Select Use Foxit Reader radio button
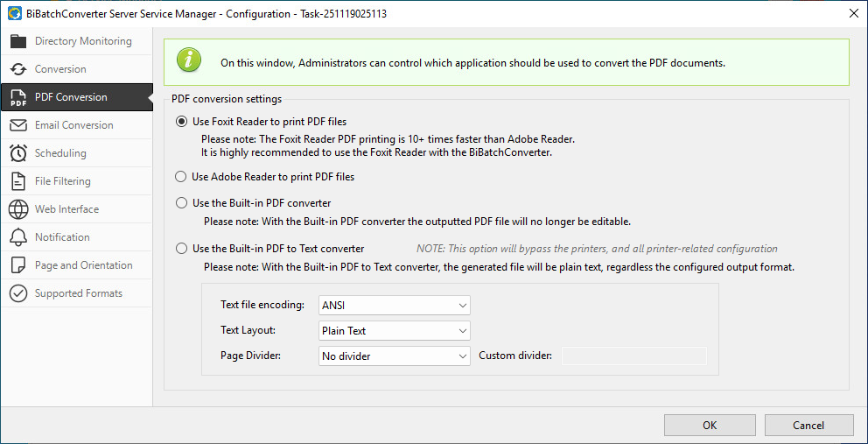This screenshot has width=868, height=444. (x=181, y=122)
